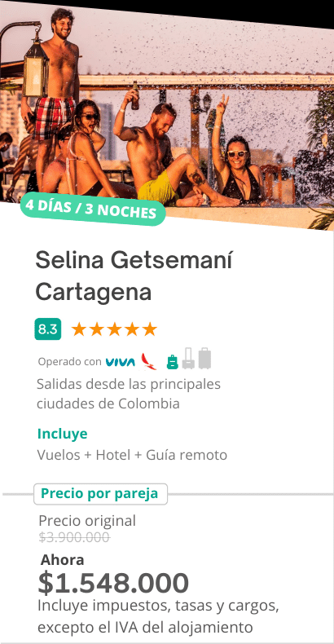Click the Precio por pareja label

click(x=100, y=494)
